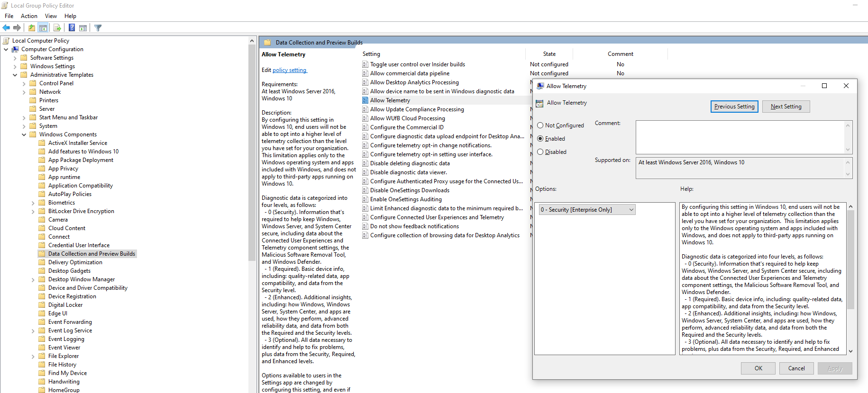Click the Up One Level folder icon
The width and height of the screenshot is (868, 393).
tap(32, 28)
